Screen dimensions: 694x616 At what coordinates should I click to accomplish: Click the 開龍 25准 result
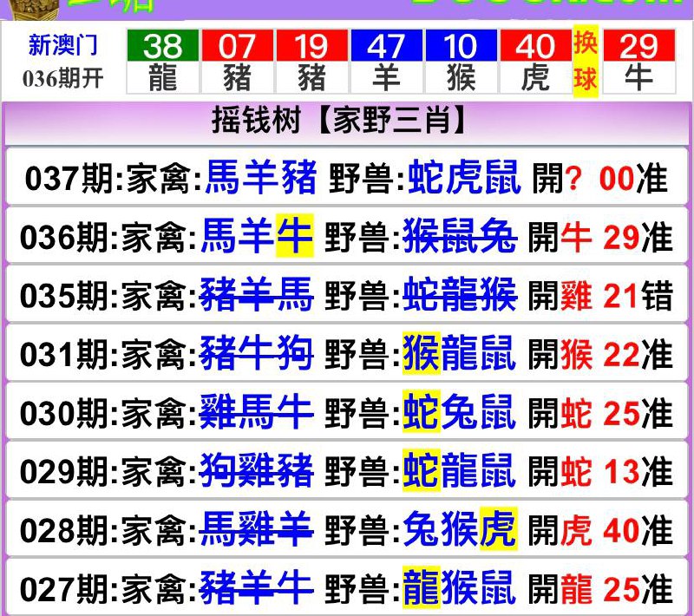click(x=600, y=588)
